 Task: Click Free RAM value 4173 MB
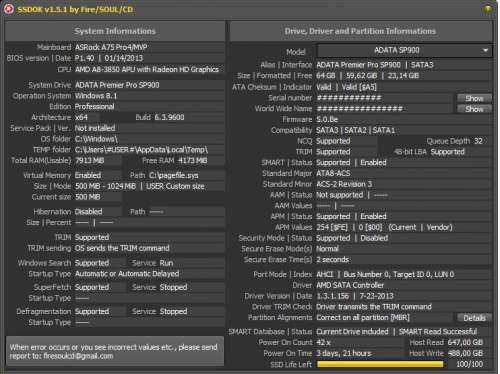click(193, 161)
